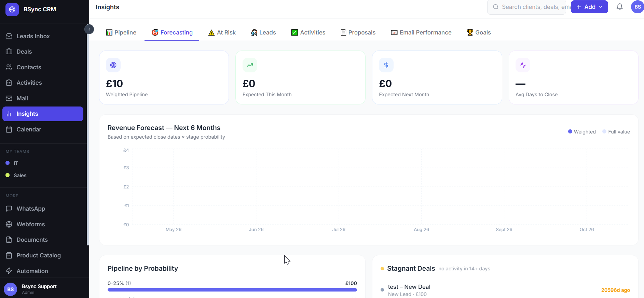Collapse the sidebar with the chevron button
The width and height of the screenshot is (644, 298).
(89, 29)
